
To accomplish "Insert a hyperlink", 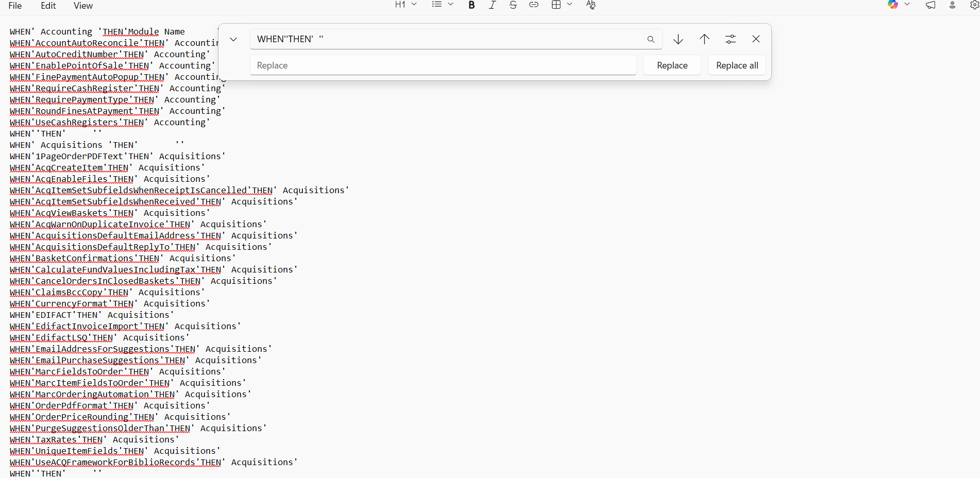I will tap(534, 5).
